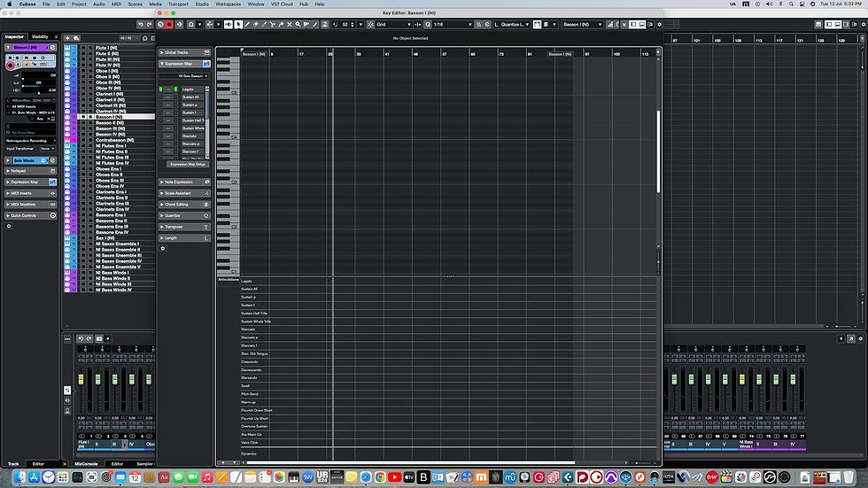Select the Line tool
This screenshot has width=868, height=488.
315,24
